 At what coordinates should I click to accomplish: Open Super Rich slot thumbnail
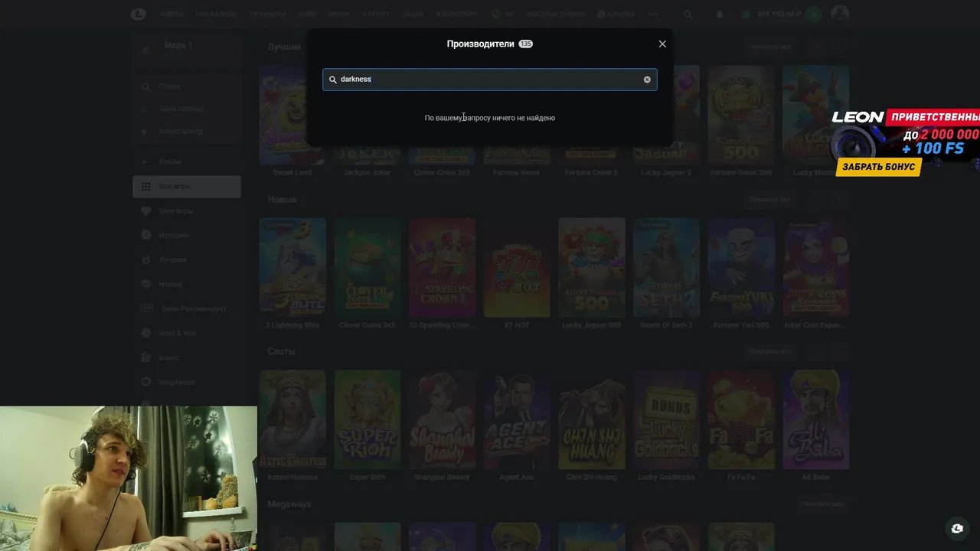(x=367, y=419)
